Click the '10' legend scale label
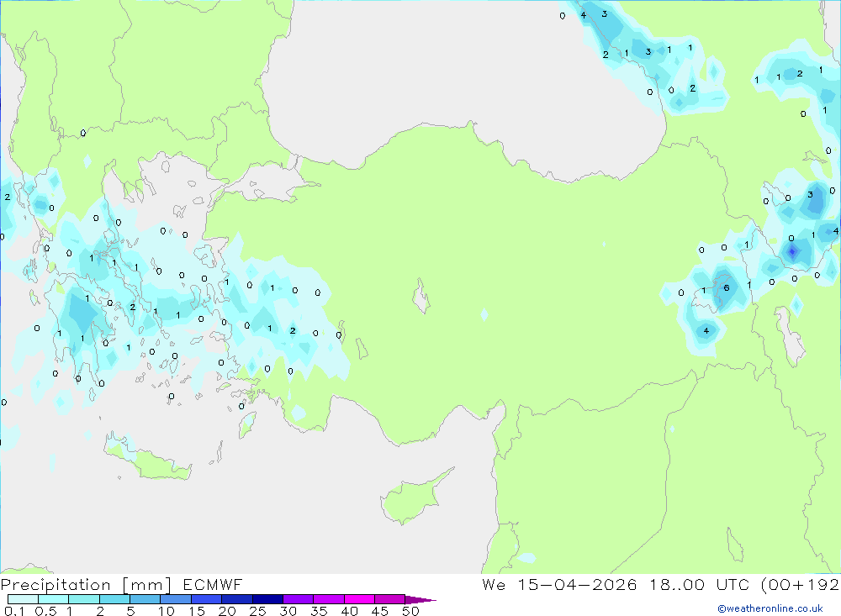 pos(167,611)
